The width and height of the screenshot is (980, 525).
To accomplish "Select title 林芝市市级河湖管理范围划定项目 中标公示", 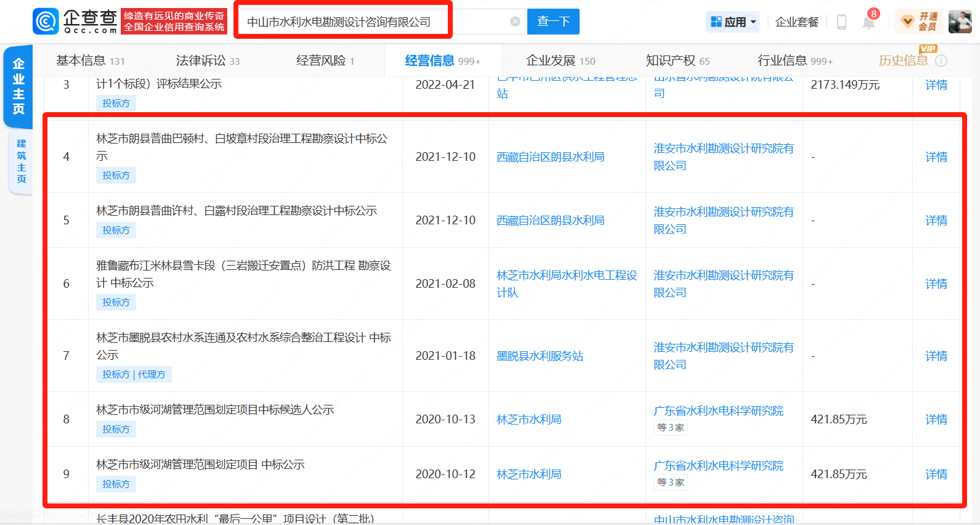I will (x=200, y=464).
